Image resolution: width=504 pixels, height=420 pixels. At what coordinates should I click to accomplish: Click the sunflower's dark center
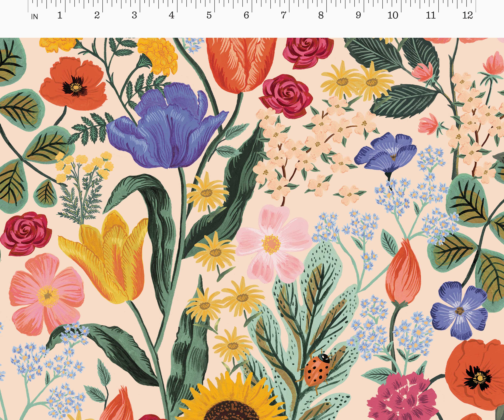tap(232, 411)
